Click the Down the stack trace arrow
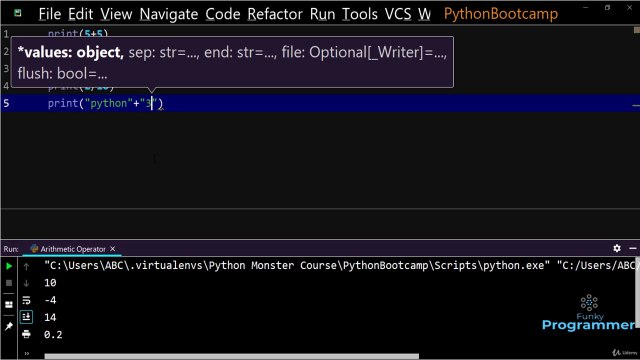This screenshot has width=640, height=360. [x=27, y=283]
